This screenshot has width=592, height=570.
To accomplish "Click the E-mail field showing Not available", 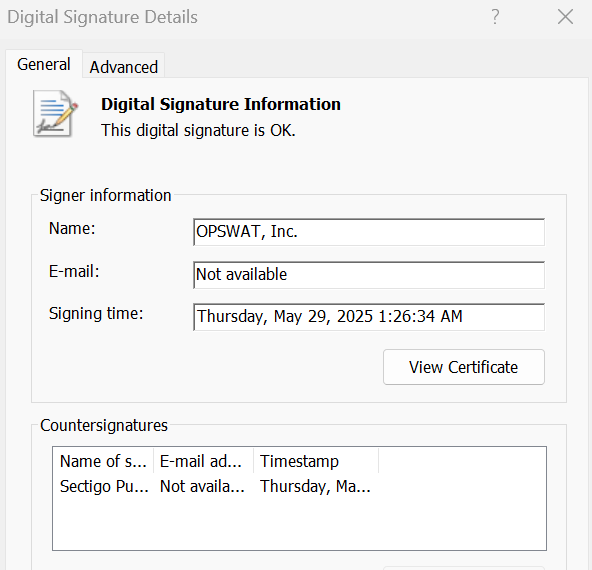I will point(369,274).
